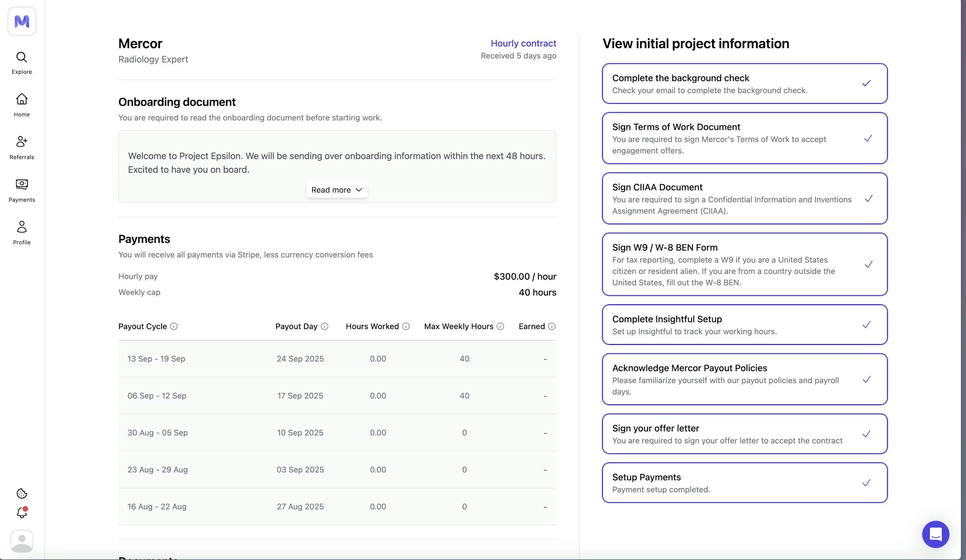Screen dimensions: 966x560
Task: Click the bottom-left profile avatar
Action: [x=22, y=541]
